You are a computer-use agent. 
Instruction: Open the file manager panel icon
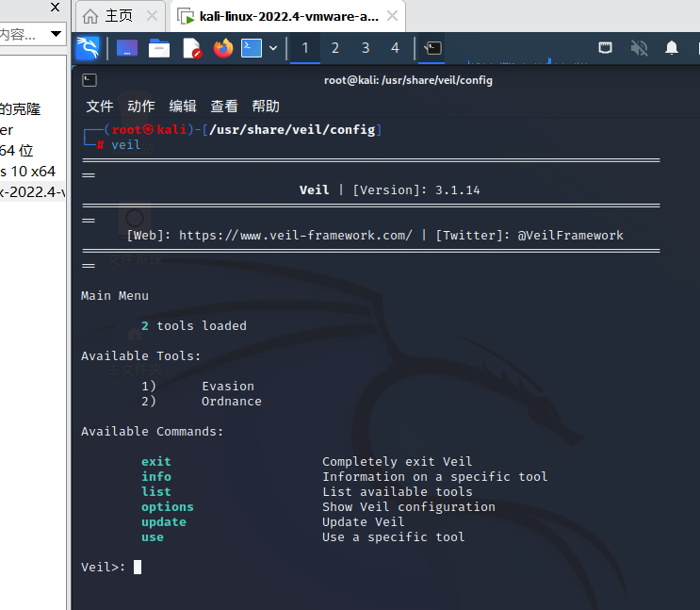tap(159, 48)
